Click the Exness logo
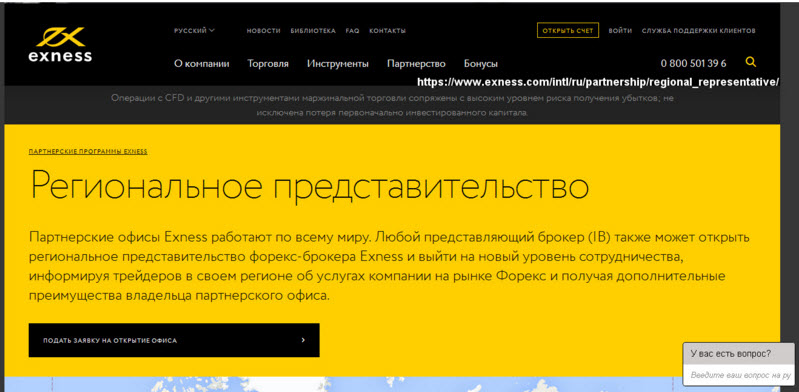799x392 pixels. [60, 45]
